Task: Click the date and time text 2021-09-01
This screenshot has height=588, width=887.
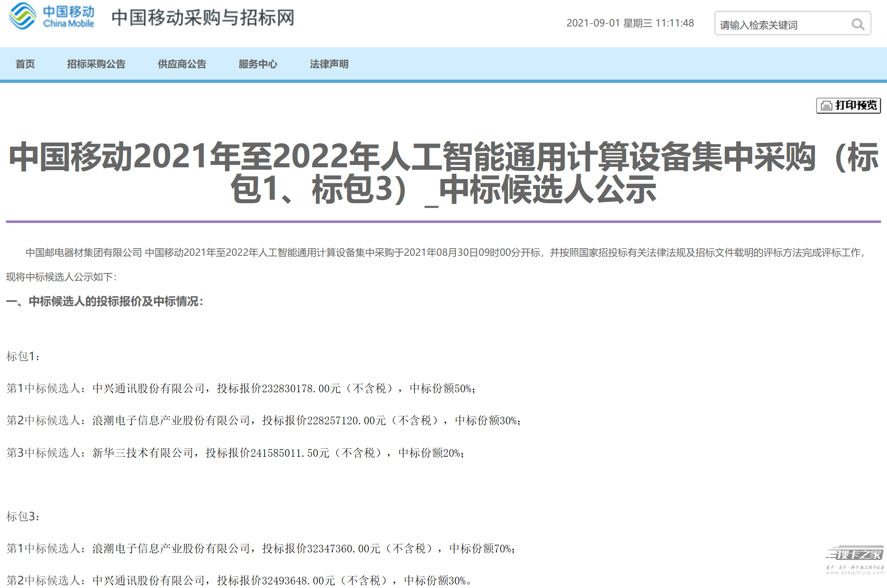Action: (630, 23)
